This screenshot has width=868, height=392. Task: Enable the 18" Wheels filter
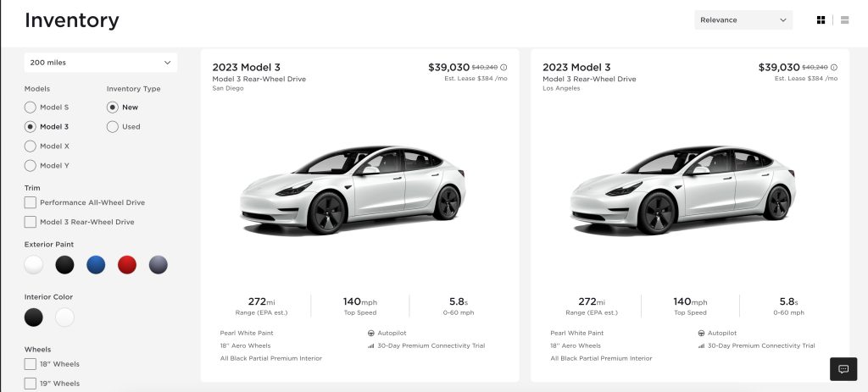[31, 364]
